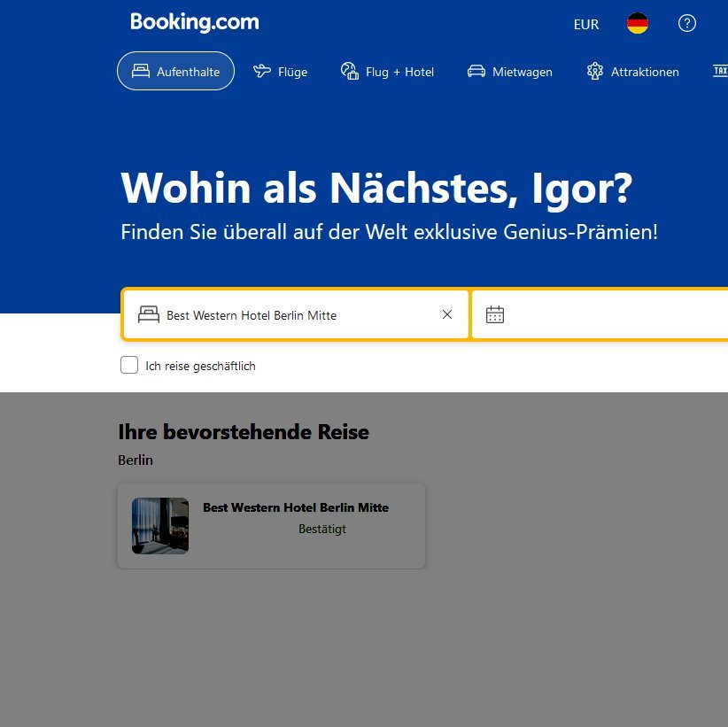Change currency from EUR
This screenshot has height=727, width=728.
pos(586,24)
